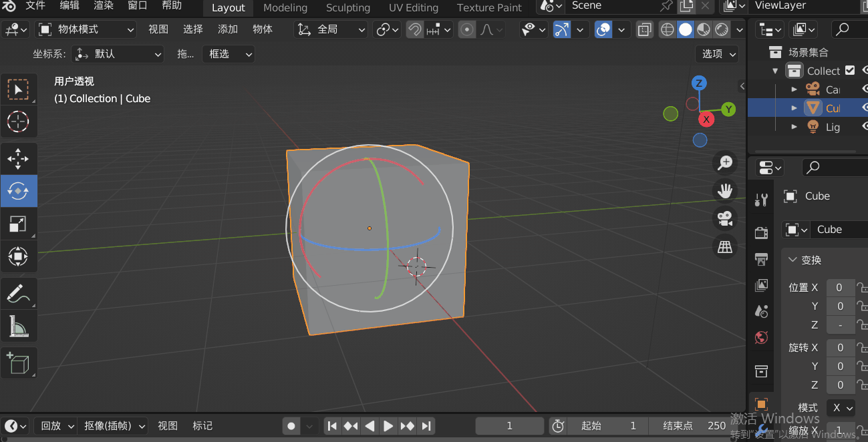The image size is (868, 442).
Task: Open the 文件 menu
Action: (35, 5)
